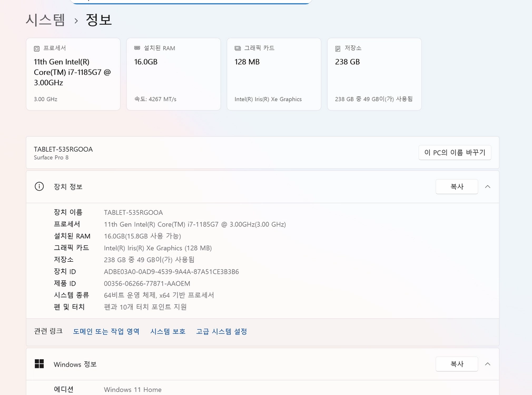The image size is (532, 395).
Task: Open the 시스템 보호 link
Action: [x=168, y=332]
